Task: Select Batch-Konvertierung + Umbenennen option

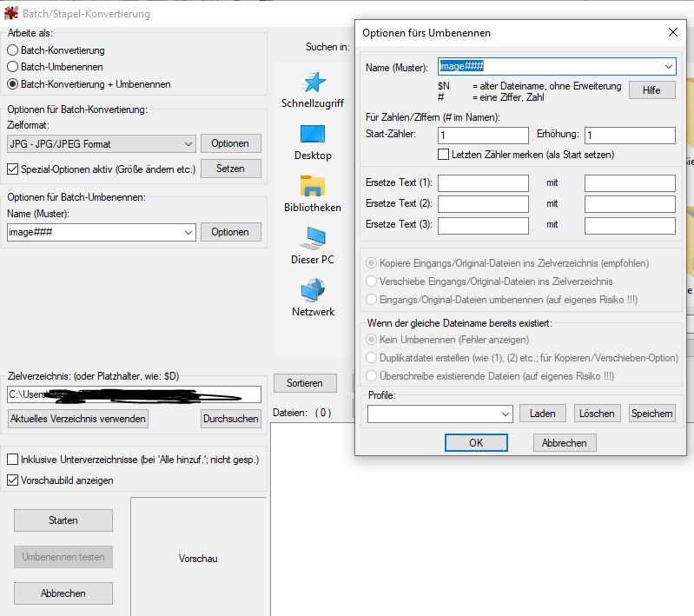Action: pos(89,84)
